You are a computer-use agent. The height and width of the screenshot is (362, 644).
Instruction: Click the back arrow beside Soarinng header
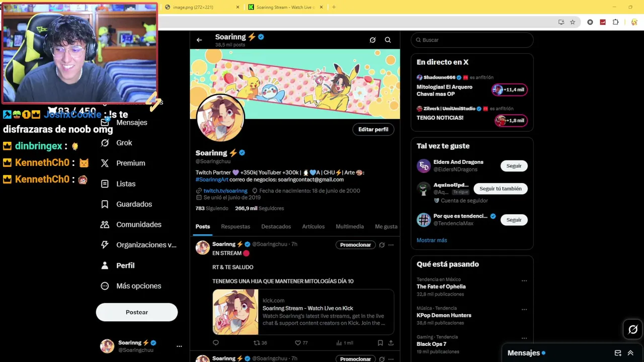coord(199,40)
